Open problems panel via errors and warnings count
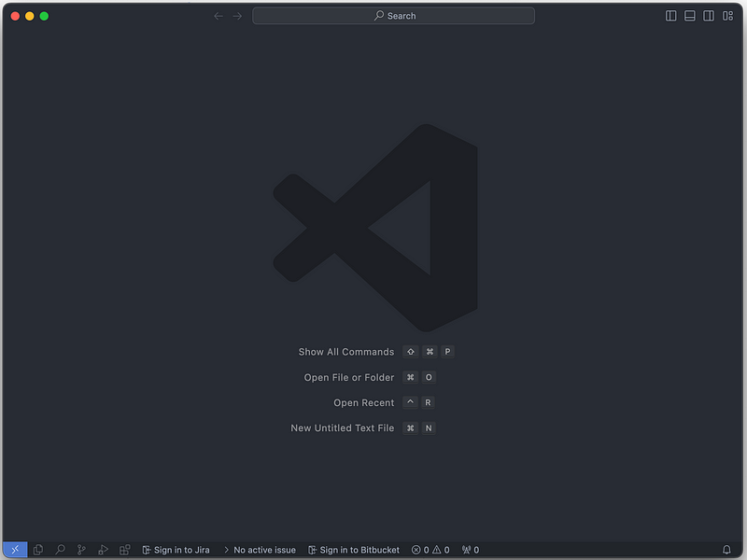This screenshot has width=747, height=560. pos(430,550)
